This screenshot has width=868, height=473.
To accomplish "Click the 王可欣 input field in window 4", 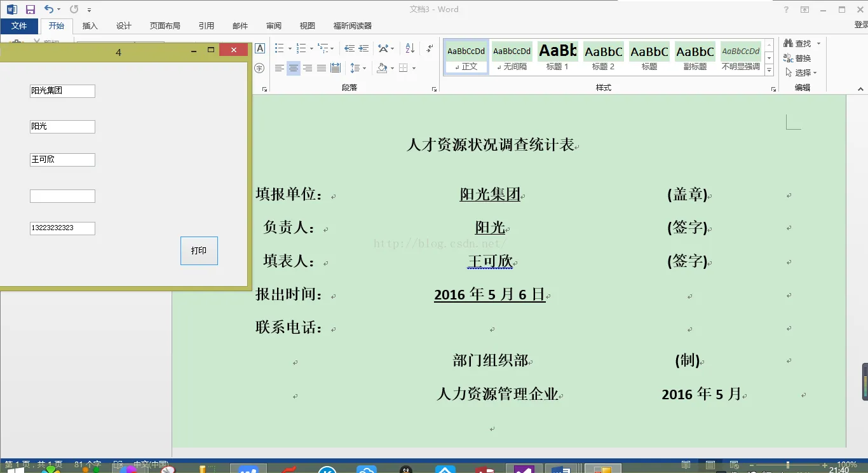I will (62, 160).
